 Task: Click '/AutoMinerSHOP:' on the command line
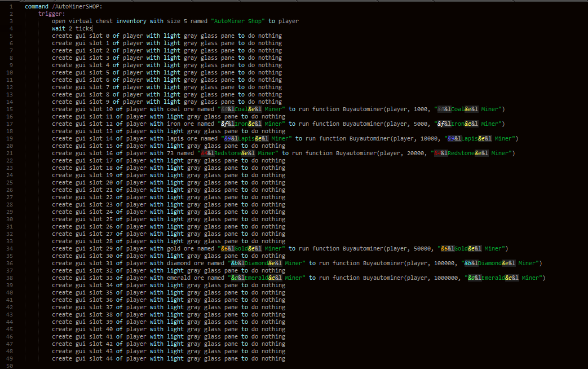coord(77,6)
